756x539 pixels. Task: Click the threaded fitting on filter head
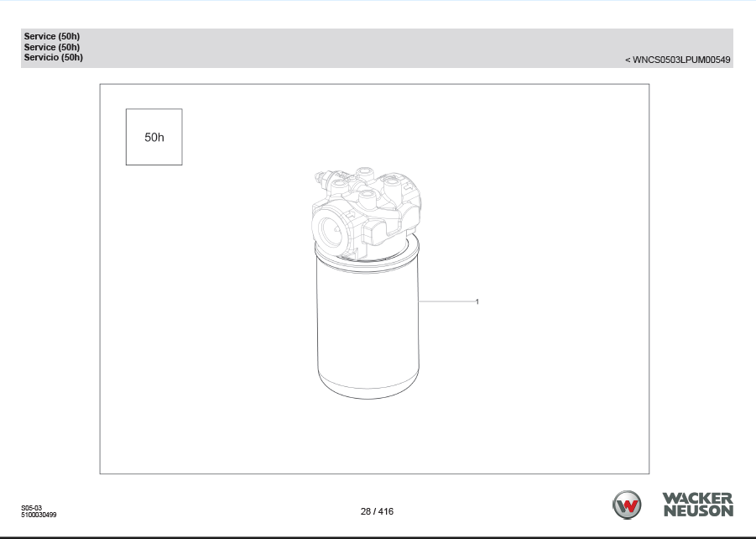[321, 177]
